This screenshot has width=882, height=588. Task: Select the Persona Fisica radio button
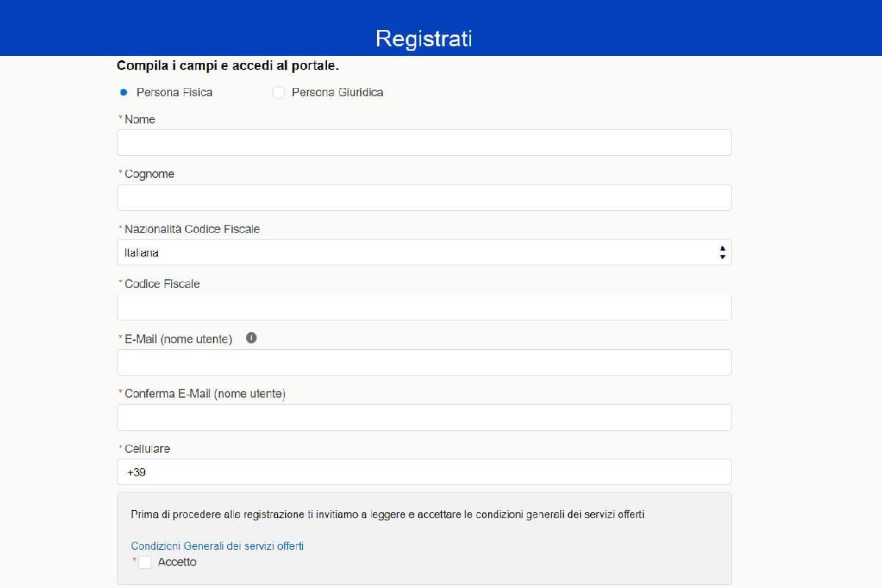click(x=123, y=93)
